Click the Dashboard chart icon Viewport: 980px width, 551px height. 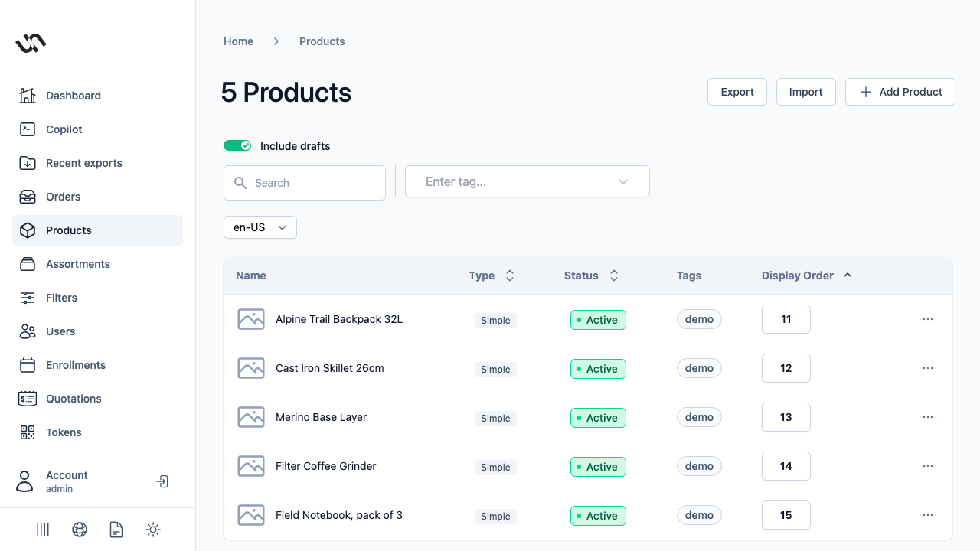tap(28, 96)
